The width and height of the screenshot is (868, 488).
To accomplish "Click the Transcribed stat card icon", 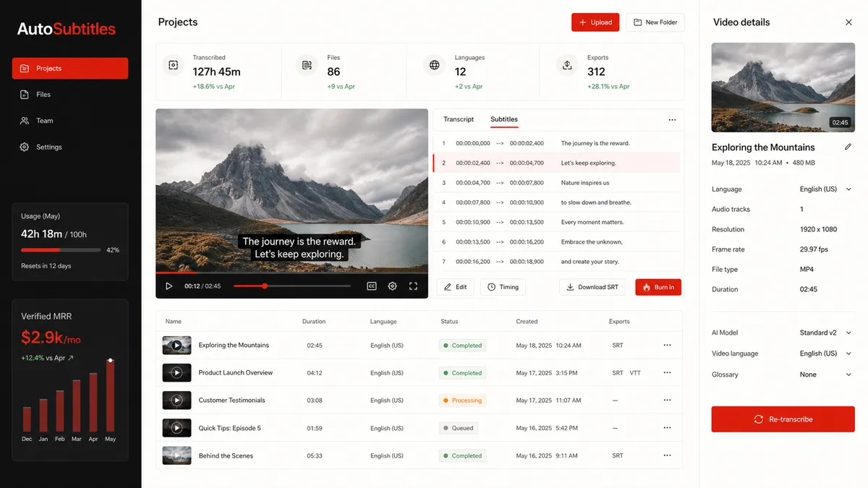I will coord(173,65).
